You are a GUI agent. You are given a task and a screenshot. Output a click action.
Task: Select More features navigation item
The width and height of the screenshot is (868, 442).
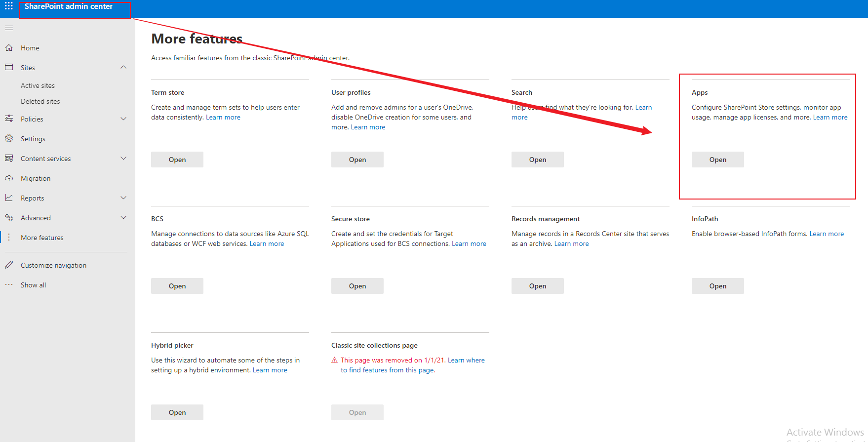(42, 238)
